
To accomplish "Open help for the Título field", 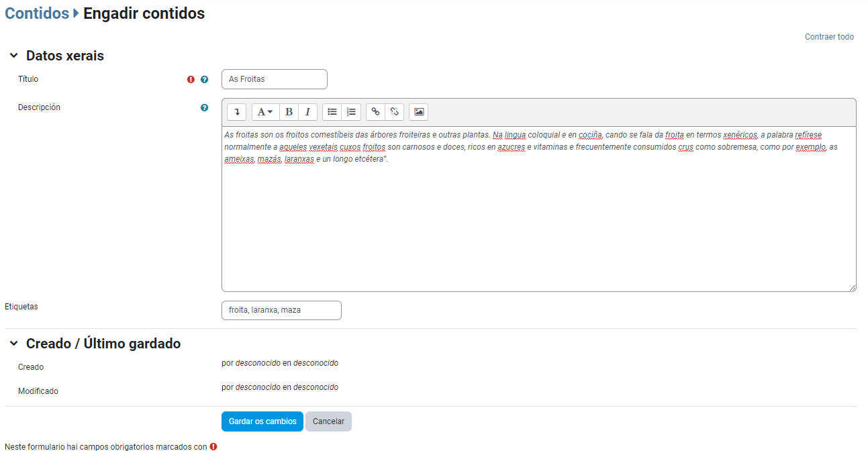I will [205, 80].
